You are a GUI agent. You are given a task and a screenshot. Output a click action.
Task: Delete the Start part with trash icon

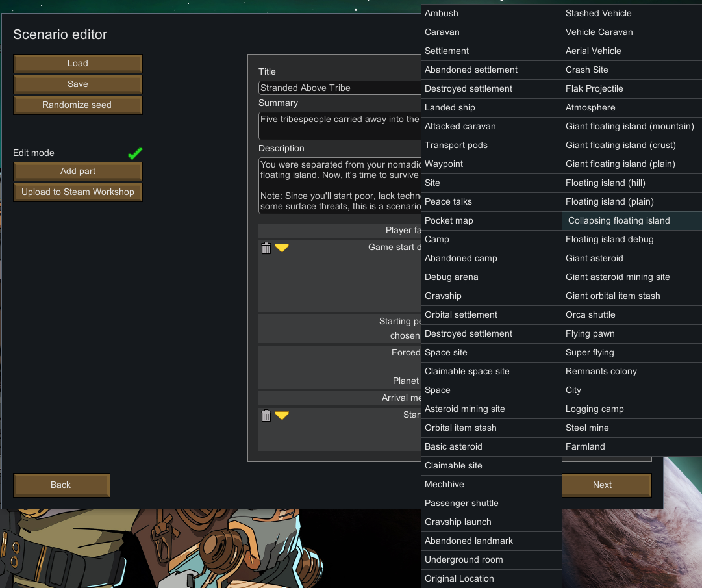266,416
